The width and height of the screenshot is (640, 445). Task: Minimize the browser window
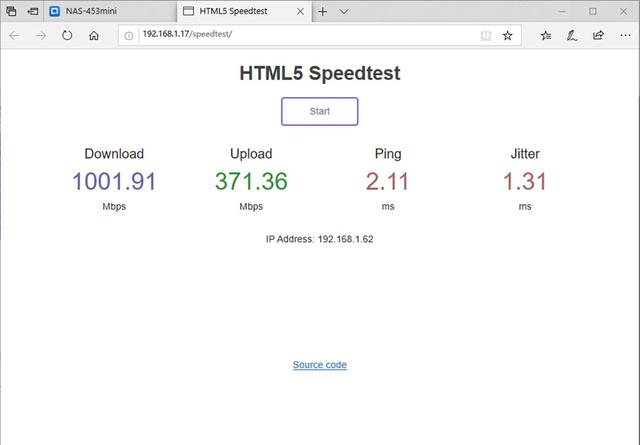point(562,11)
